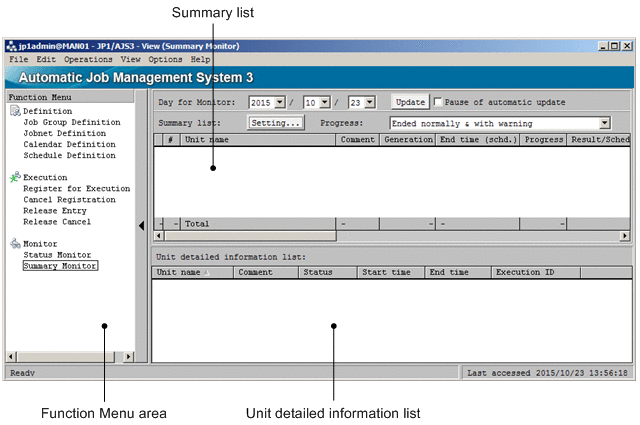Click the Setting... button for summary list
Screen dimensions: 640x425
click(x=275, y=123)
